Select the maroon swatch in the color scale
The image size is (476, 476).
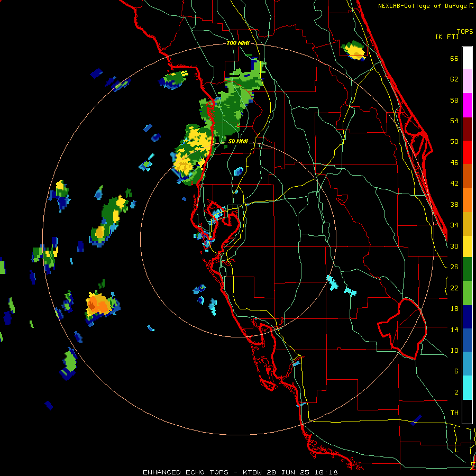point(467,129)
